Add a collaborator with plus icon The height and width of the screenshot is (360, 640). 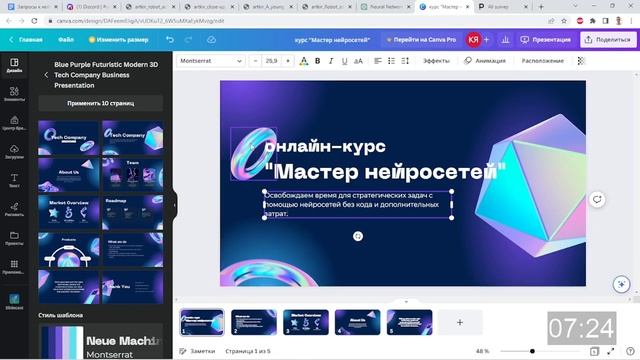pos(487,40)
